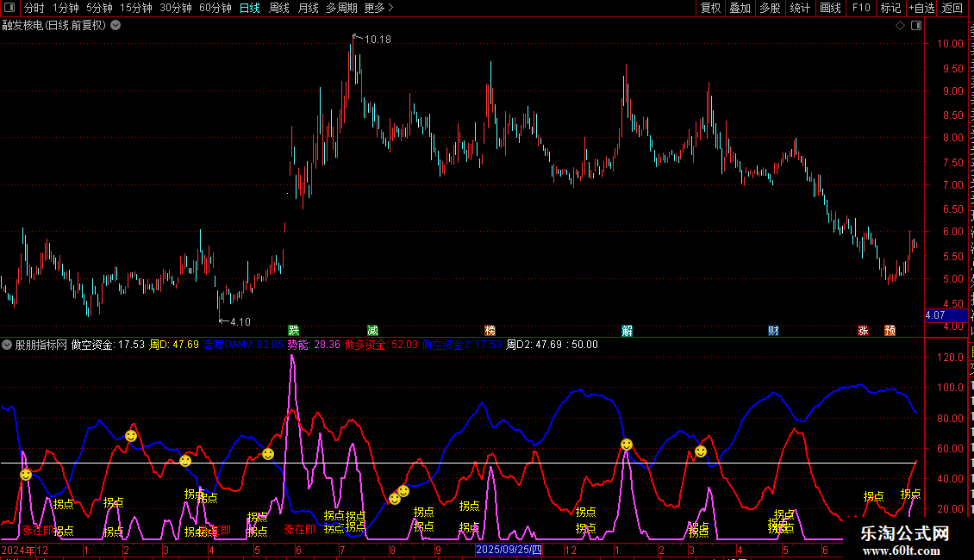This screenshot has width=974, height=560.
Task: Click the 多股 multi-stock button
Action: pyautogui.click(x=771, y=8)
